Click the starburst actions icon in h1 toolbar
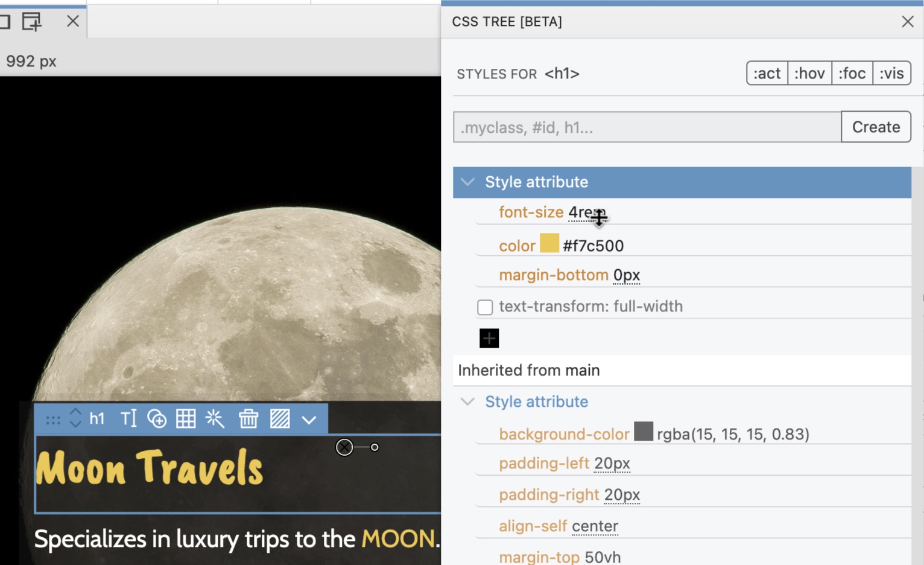924x565 pixels. point(215,418)
